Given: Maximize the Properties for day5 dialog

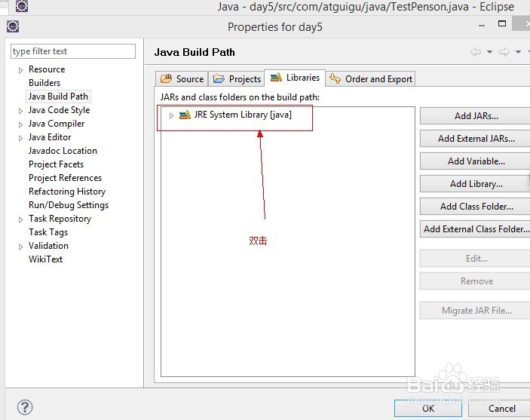Looking at the screenshot, I should 502,23.
